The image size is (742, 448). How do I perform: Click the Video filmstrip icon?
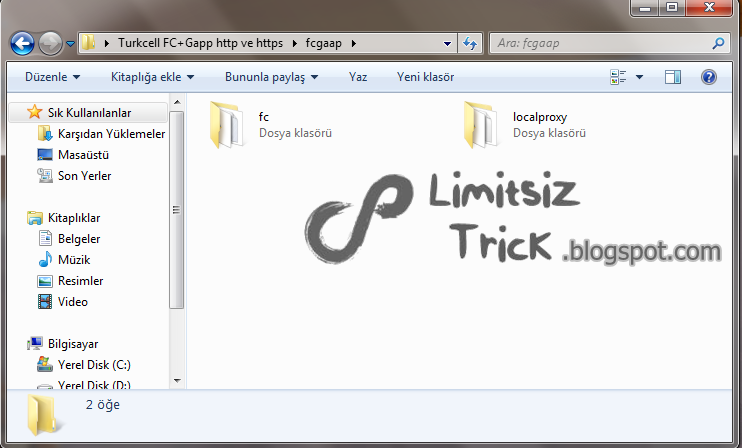[x=44, y=301]
